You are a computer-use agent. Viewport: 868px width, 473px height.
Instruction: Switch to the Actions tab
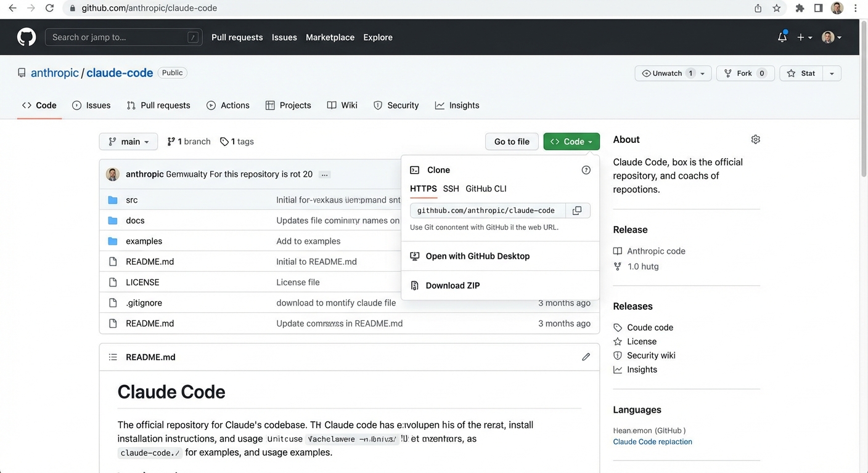pyautogui.click(x=228, y=105)
